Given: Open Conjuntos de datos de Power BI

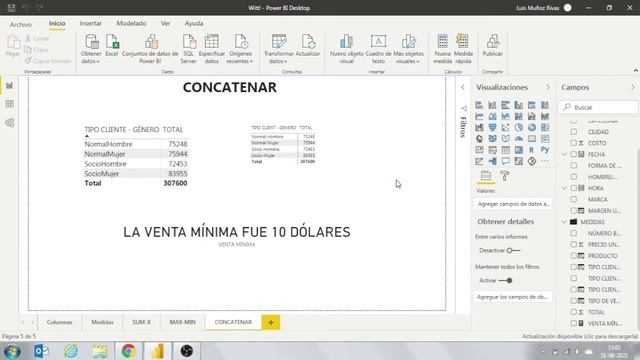Looking at the screenshot, I should click(x=150, y=49).
